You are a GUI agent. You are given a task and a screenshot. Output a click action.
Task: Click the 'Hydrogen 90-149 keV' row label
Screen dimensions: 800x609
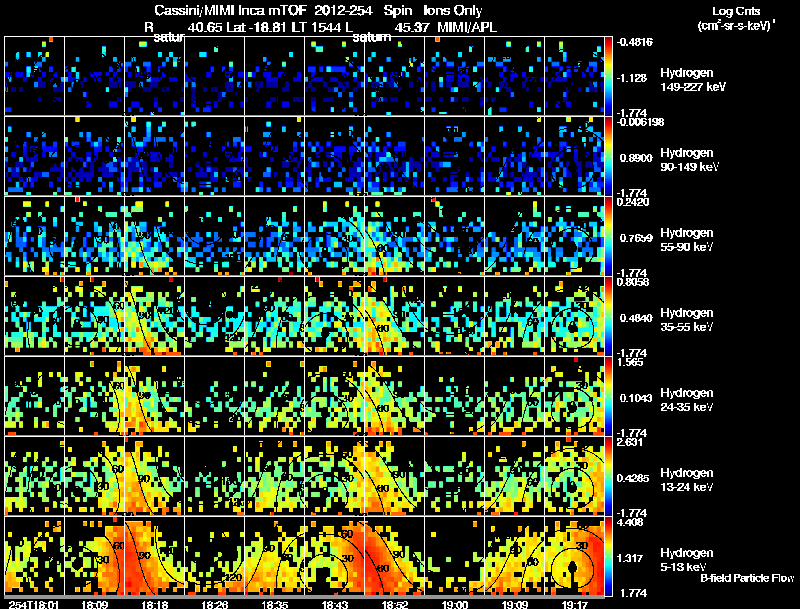pos(689,160)
